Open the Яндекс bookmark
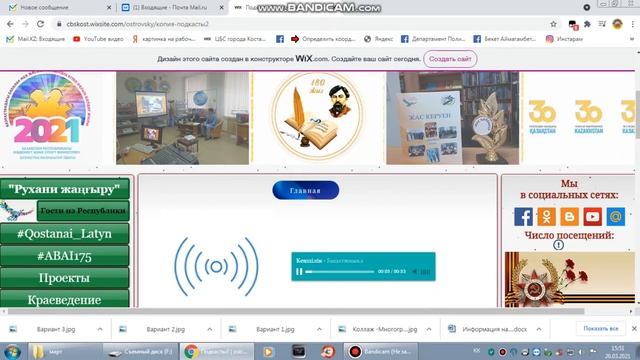640x360 pixels. [378, 39]
